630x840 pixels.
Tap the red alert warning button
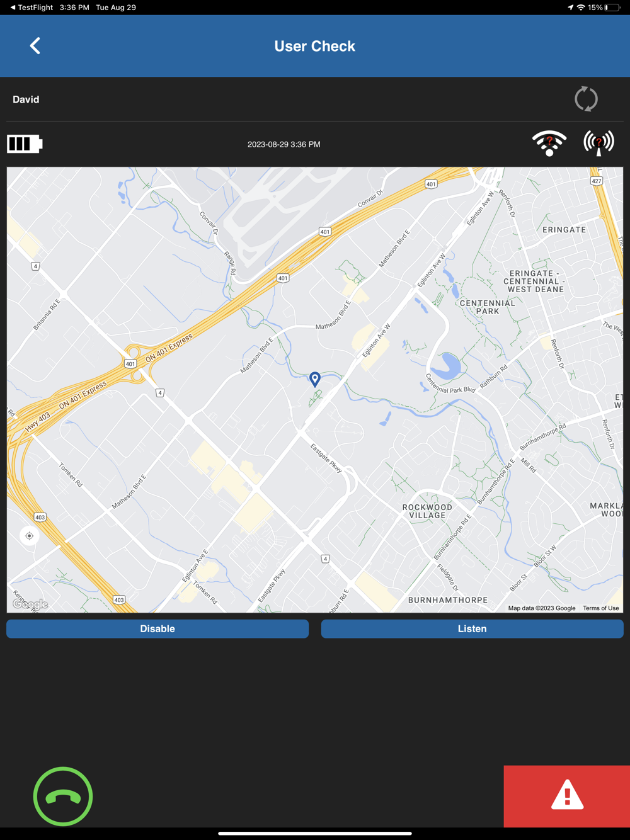coord(567,796)
